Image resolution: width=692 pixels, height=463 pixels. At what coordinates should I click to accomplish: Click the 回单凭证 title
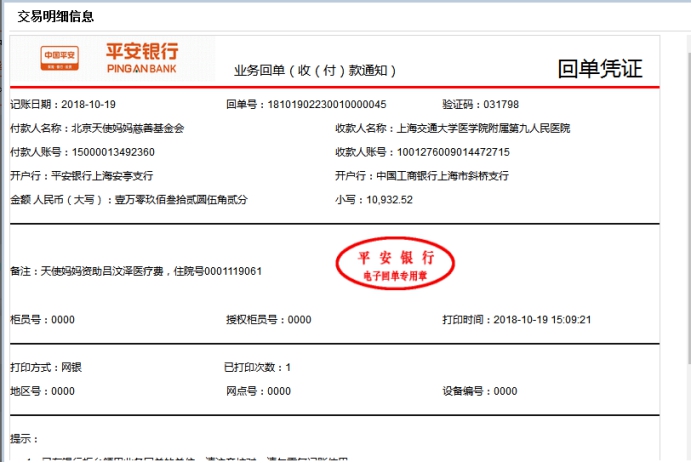pos(600,69)
